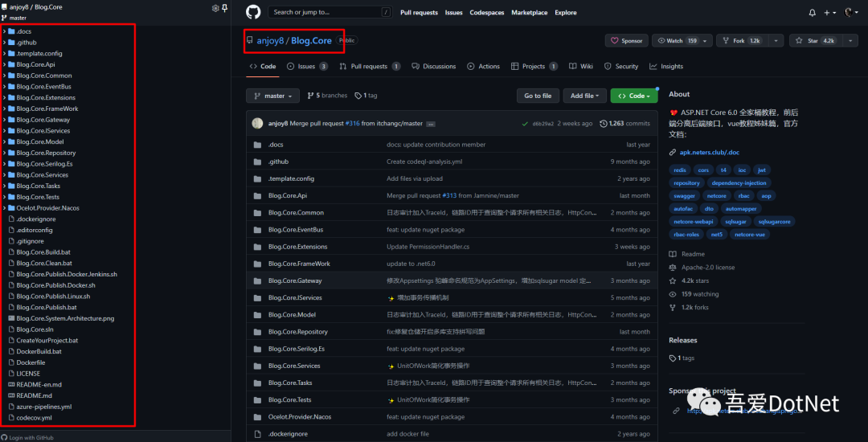The image size is (868, 442).
Task: Open the GitHub home logo
Action: pos(253,12)
